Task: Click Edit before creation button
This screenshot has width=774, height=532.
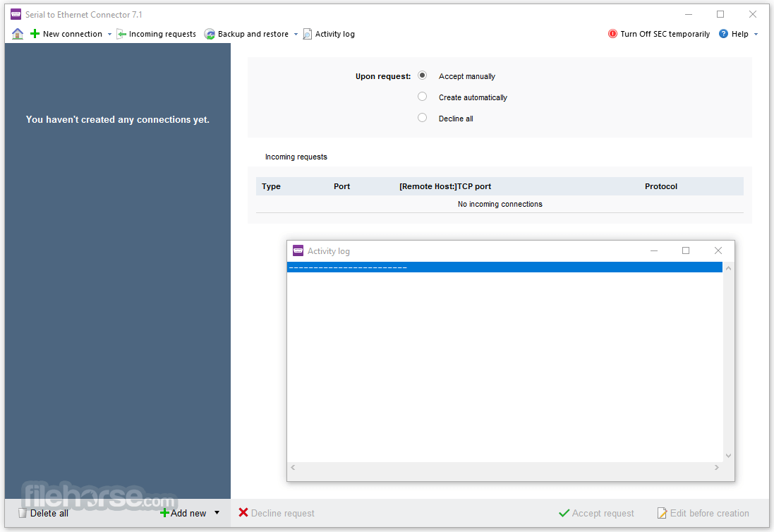Action: coord(703,513)
